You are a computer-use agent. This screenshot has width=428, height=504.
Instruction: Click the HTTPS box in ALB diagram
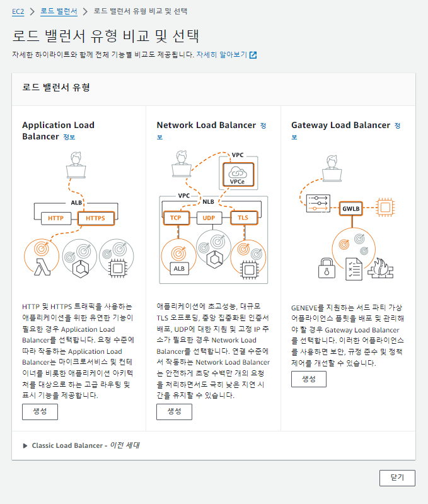[96, 218]
